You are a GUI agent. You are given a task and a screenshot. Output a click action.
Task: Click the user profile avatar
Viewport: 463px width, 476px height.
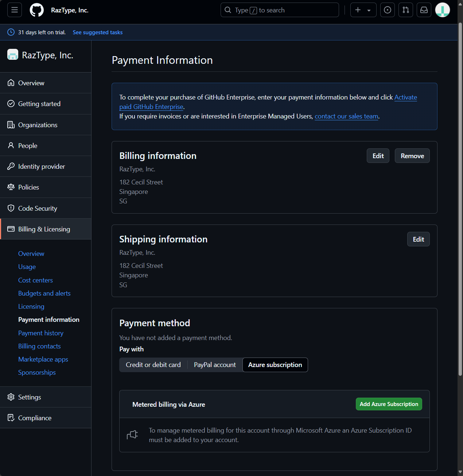coord(442,10)
